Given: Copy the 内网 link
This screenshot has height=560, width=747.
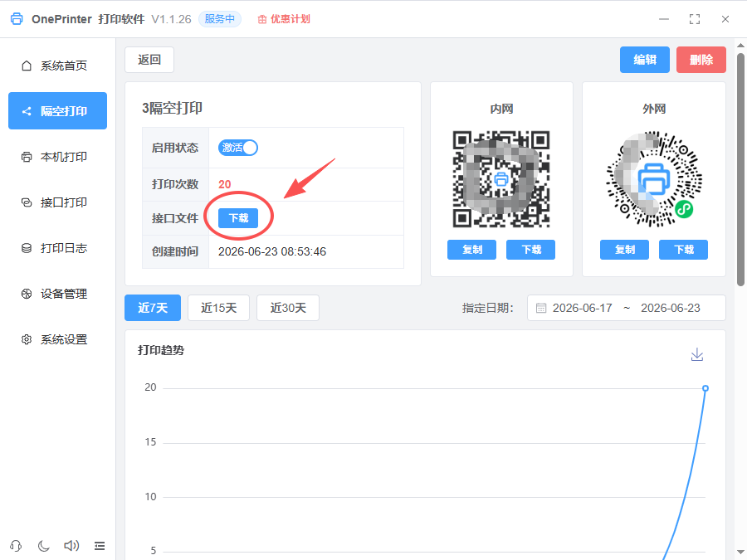Looking at the screenshot, I should [471, 250].
